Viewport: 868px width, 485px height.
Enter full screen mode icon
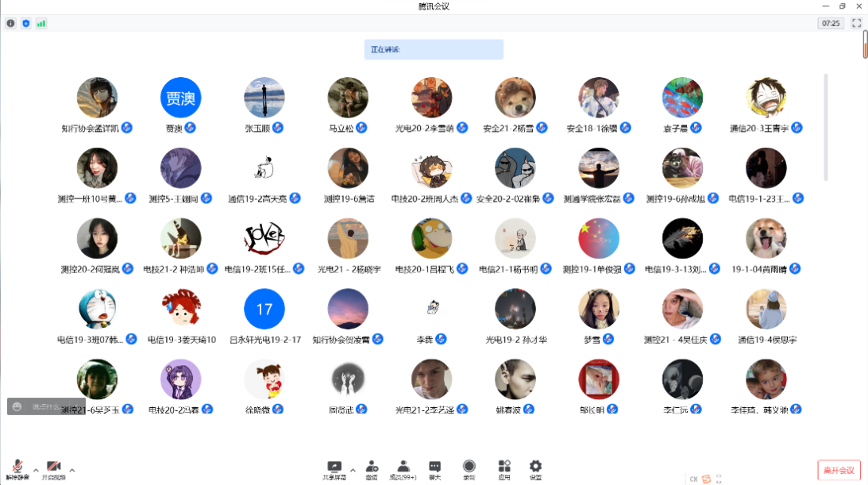pos(856,24)
